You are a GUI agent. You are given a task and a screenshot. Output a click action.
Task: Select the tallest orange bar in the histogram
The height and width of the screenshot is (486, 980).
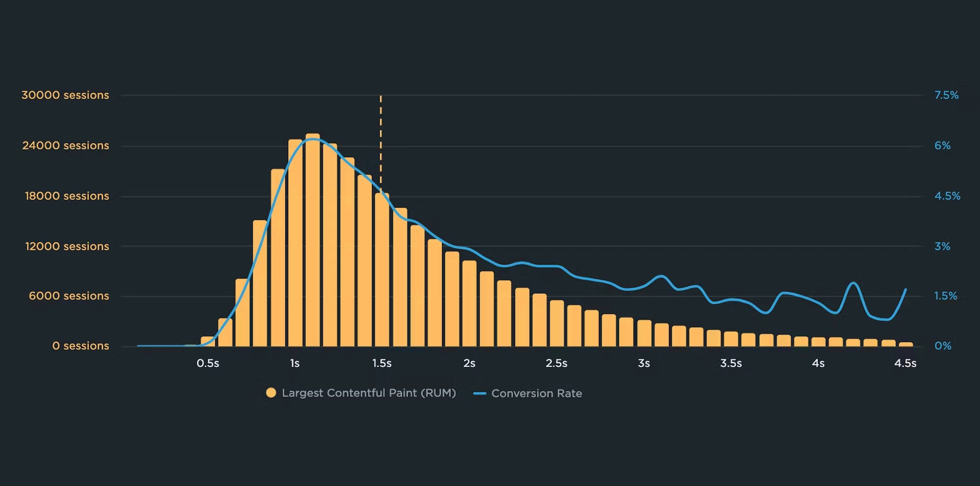tap(313, 240)
